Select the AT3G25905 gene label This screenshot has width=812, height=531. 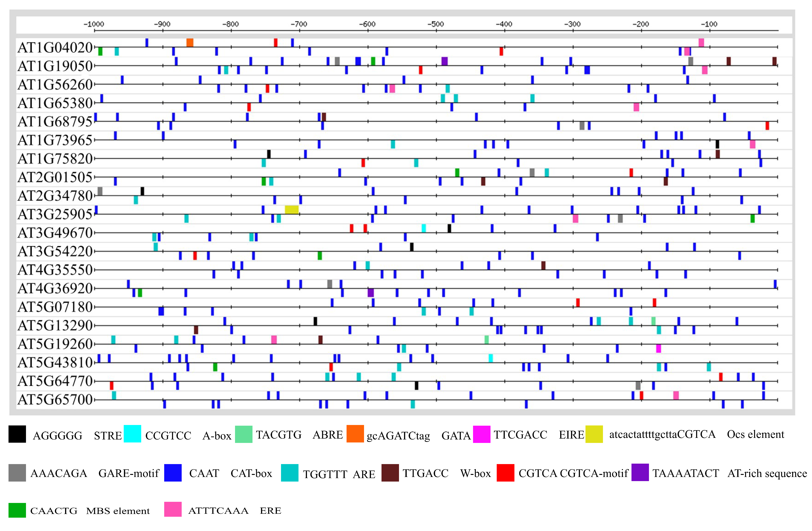(55, 214)
